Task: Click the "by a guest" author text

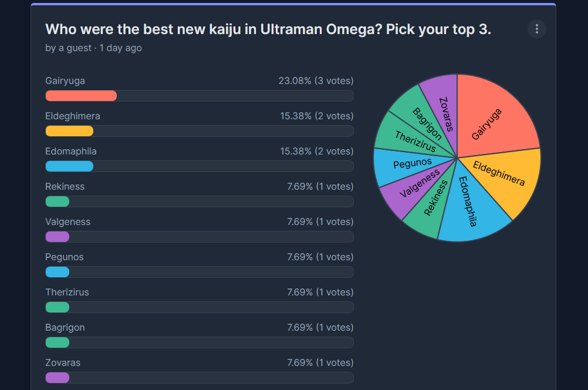Action: (x=68, y=48)
